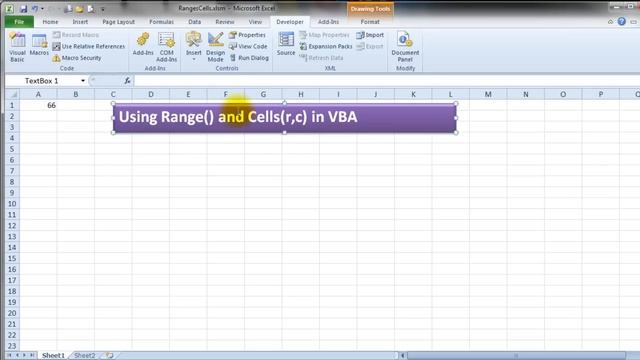This screenshot has height=360, width=640.
Task: Switch to the Home tab
Action: tap(50, 22)
